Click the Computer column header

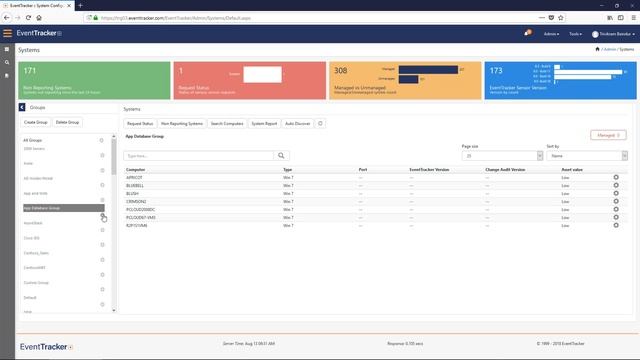pyautogui.click(x=136, y=169)
